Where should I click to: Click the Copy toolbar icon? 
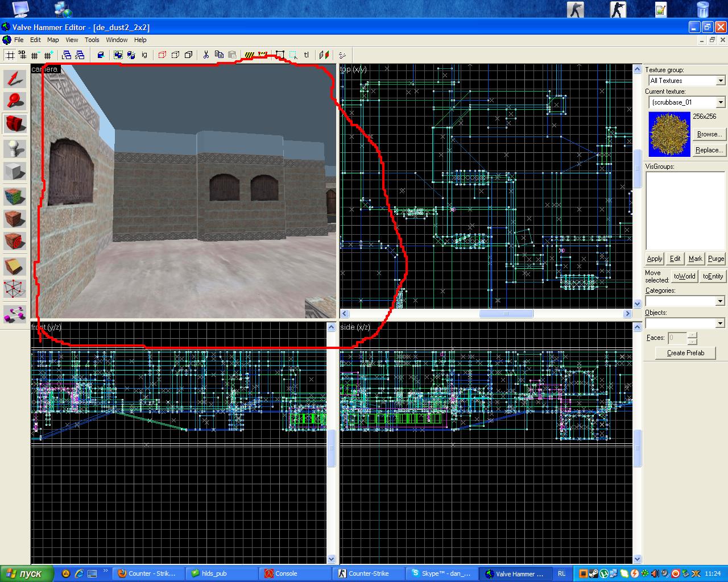coord(219,55)
